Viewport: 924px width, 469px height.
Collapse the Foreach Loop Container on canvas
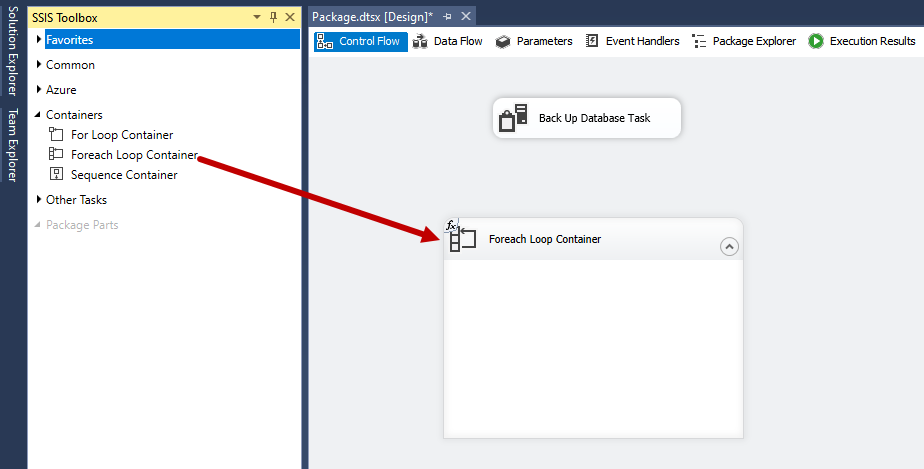pyautogui.click(x=729, y=246)
